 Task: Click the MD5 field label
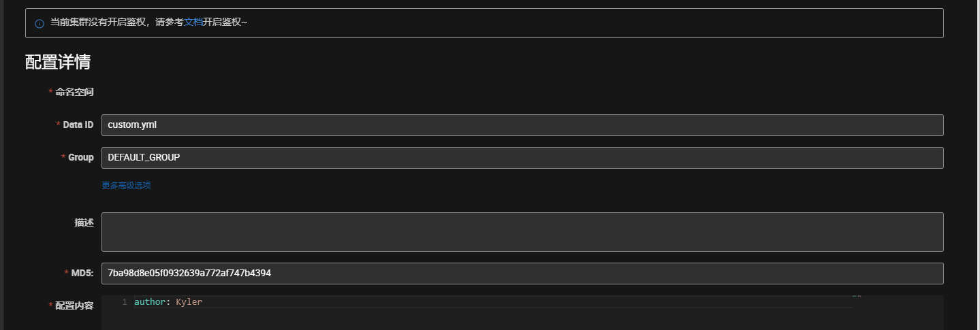(x=82, y=274)
